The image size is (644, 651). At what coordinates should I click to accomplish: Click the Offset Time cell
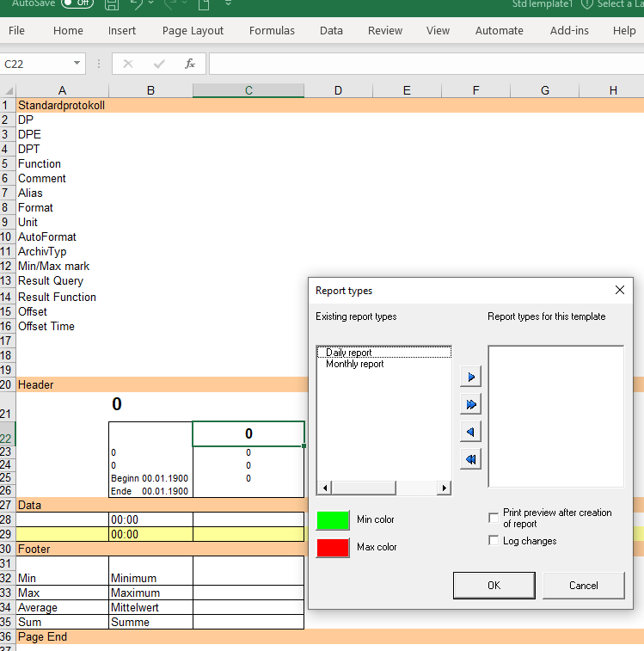pos(62,326)
